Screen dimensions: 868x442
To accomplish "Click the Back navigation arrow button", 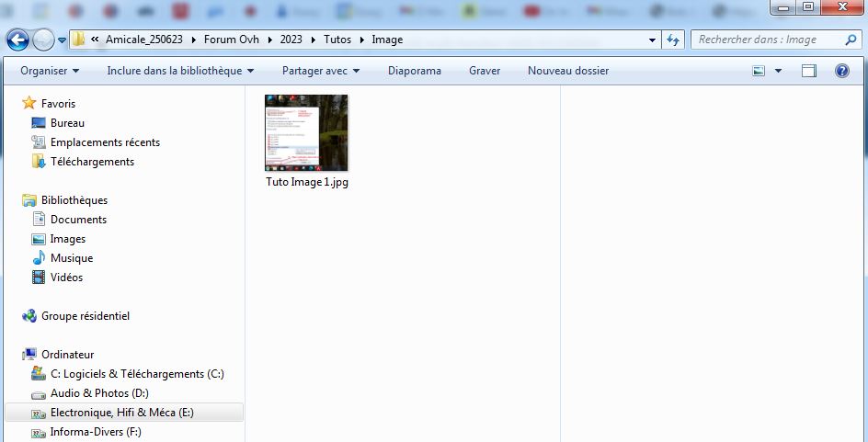I will coord(17,40).
